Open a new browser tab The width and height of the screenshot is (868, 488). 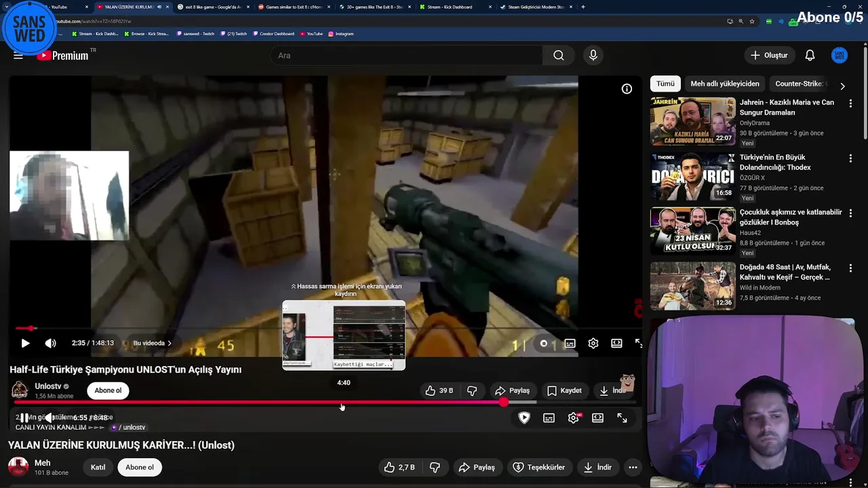pyautogui.click(x=583, y=7)
